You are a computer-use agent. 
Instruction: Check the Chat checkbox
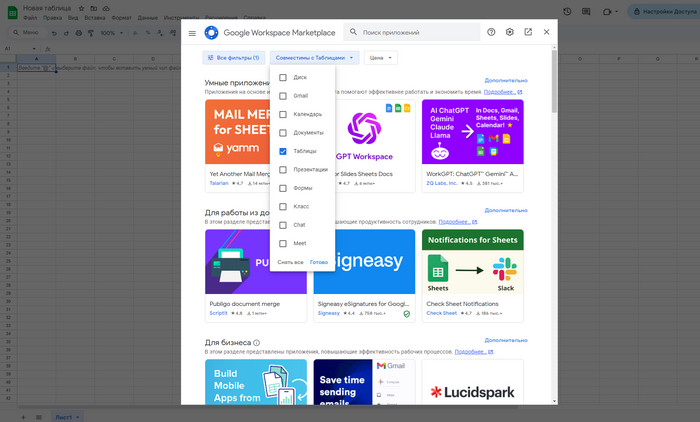point(283,226)
